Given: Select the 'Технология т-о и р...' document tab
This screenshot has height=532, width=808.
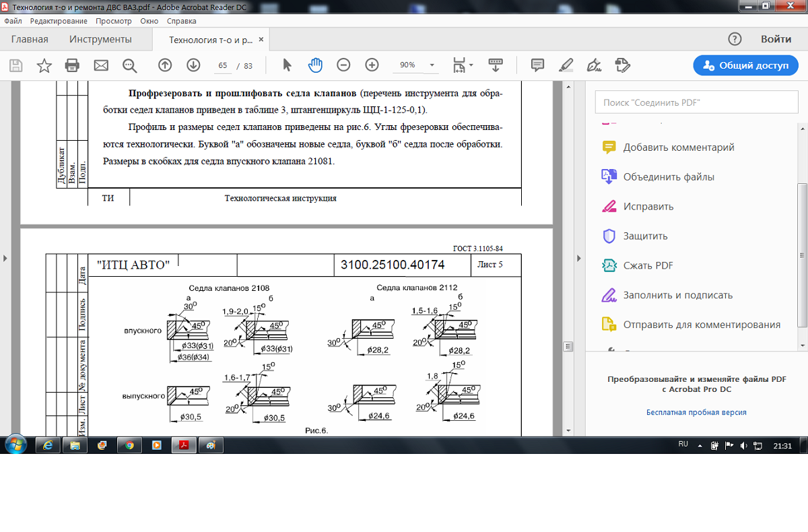Looking at the screenshot, I should click(x=210, y=40).
